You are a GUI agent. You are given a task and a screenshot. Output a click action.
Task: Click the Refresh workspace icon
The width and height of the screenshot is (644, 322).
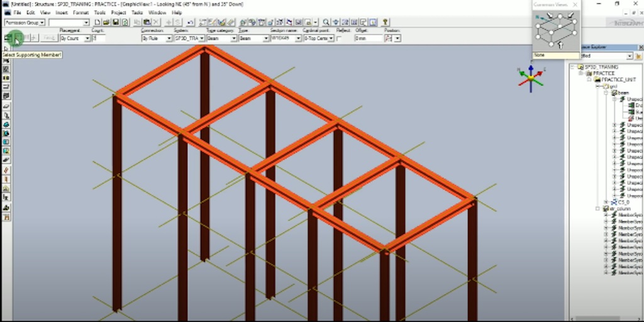125,22
